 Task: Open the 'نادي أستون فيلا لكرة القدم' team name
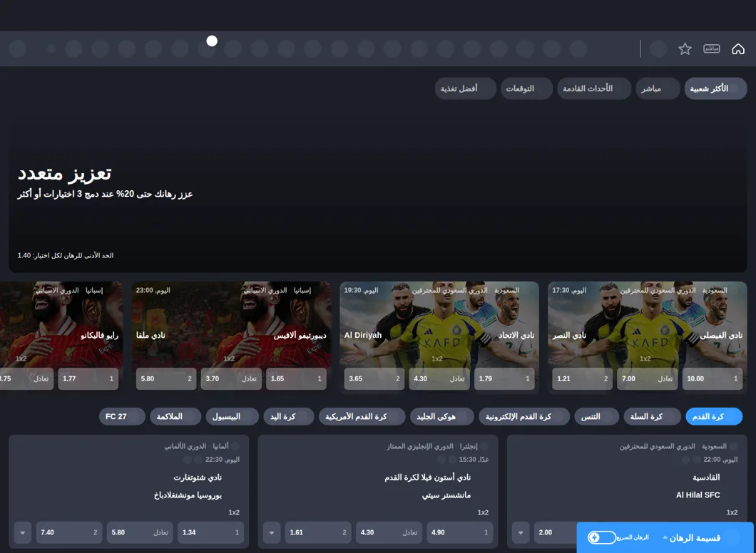[428, 477]
